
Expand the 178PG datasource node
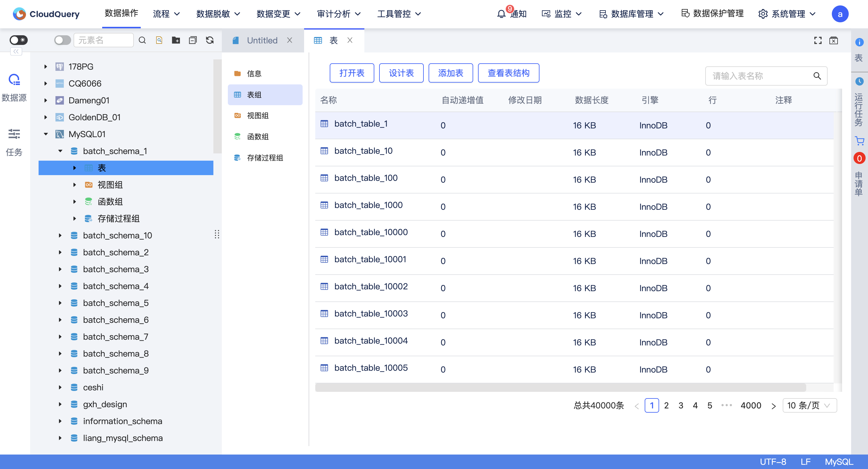pyautogui.click(x=46, y=66)
